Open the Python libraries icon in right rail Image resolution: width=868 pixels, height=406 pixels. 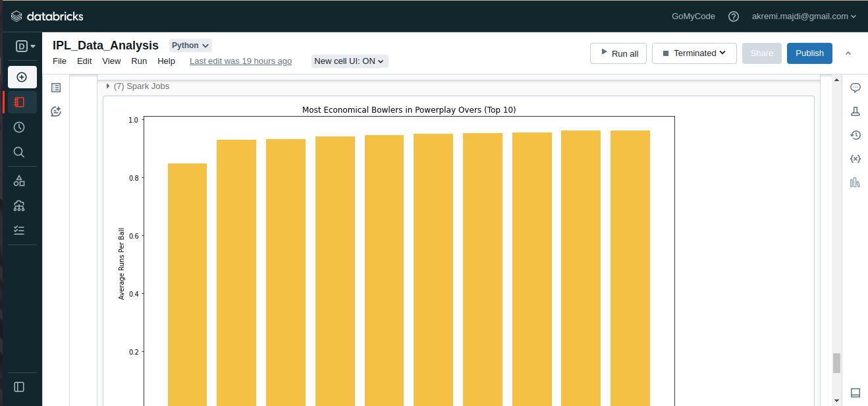[x=855, y=183]
